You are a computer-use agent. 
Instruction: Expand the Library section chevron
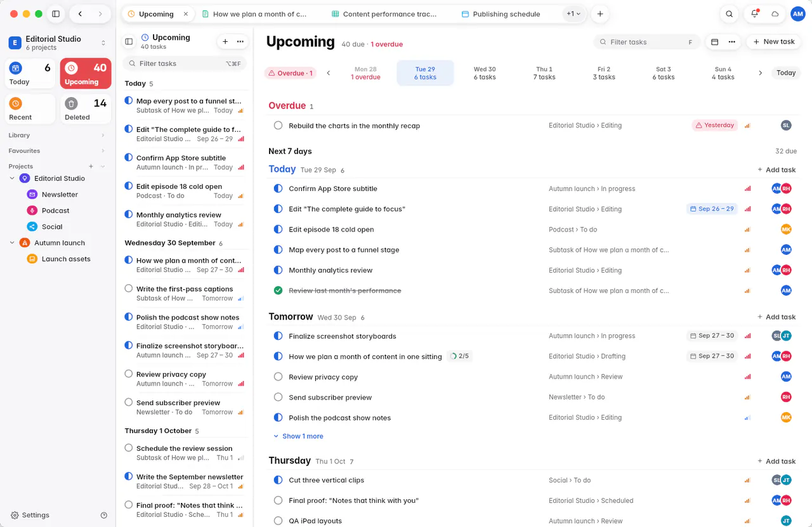103,135
